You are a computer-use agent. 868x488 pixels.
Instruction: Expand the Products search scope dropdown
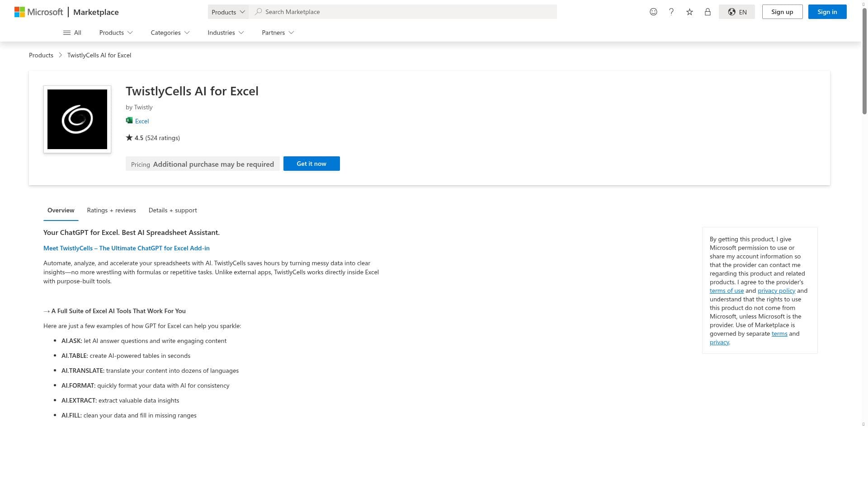228,12
